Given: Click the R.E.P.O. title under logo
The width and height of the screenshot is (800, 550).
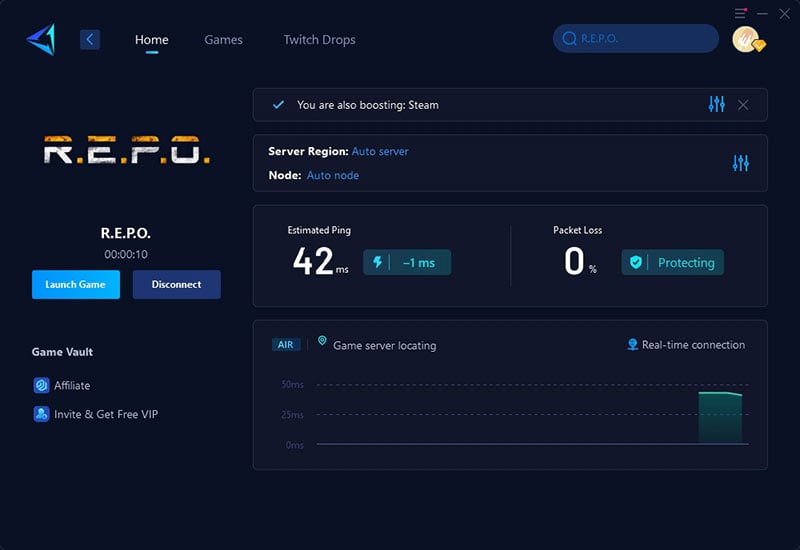Looking at the screenshot, I should tap(126, 233).
